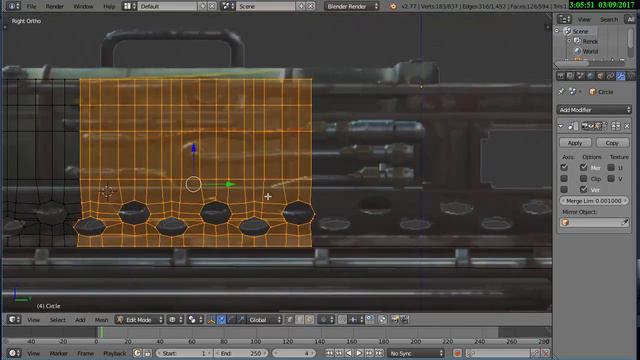Open scene browse icon beside Scene field
This screenshot has width=640, height=360.
click(x=227, y=6)
